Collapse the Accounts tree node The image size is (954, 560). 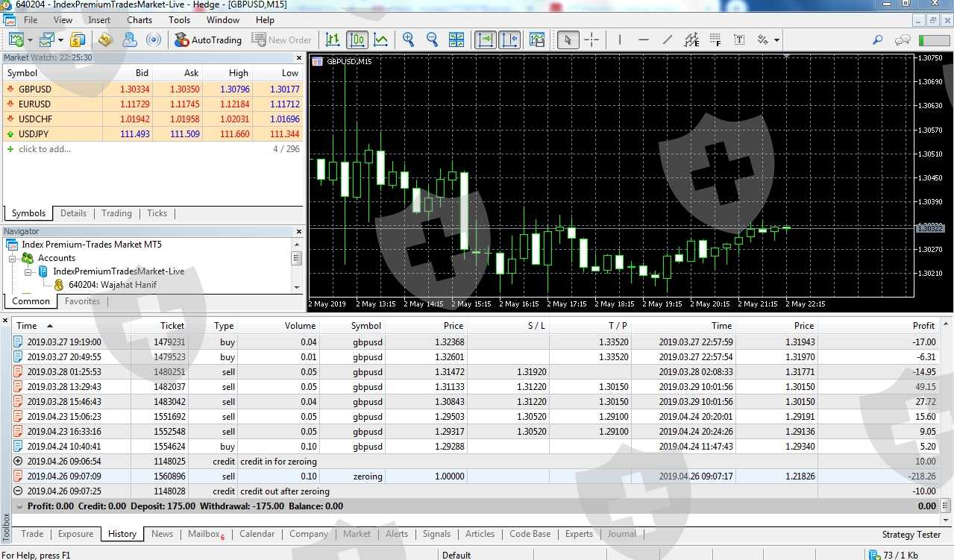13,258
